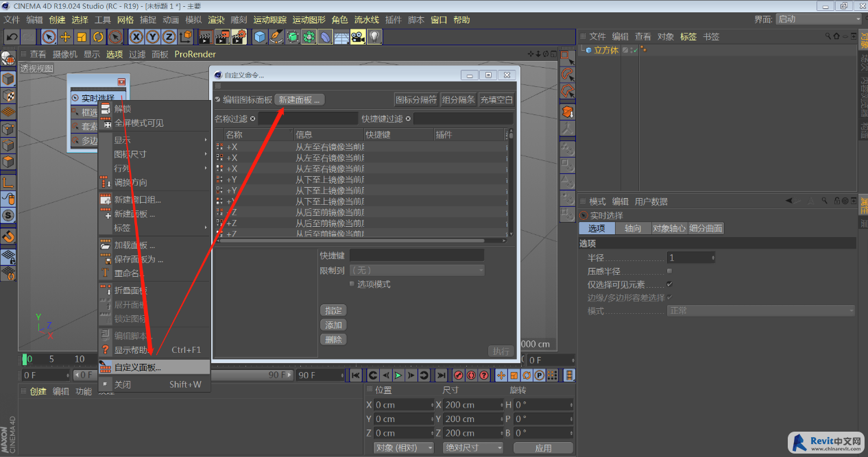Choose 加载面板... in the context menu
Image resolution: width=868 pixels, height=457 pixels.
point(155,245)
